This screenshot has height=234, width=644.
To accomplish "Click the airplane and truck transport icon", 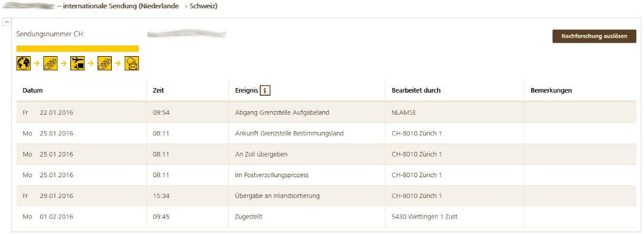I will coord(77,63).
